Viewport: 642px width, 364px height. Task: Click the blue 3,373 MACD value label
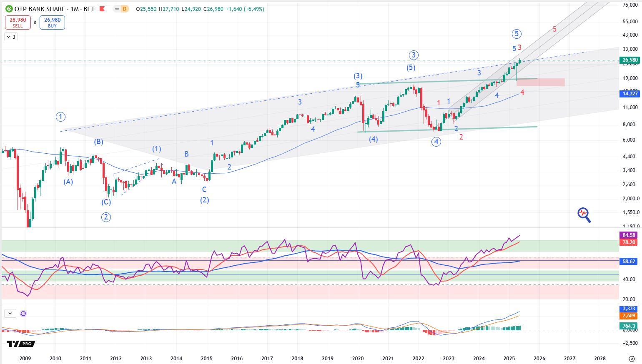[629, 309]
